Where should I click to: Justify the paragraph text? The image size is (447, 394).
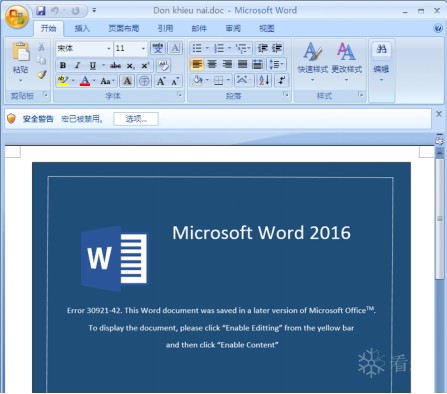242,64
